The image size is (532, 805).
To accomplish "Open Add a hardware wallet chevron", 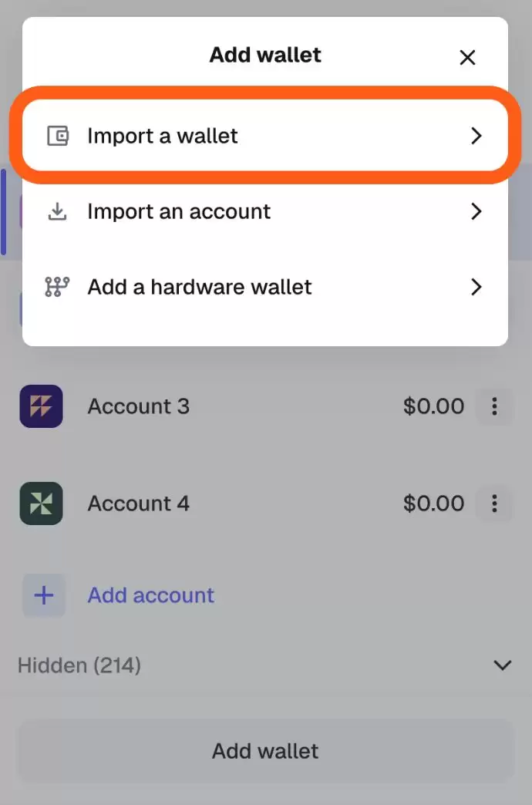I will (x=476, y=287).
